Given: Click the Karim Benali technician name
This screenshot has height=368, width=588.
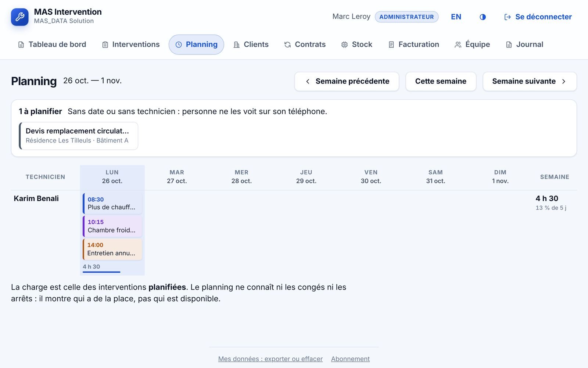Looking at the screenshot, I should pyautogui.click(x=36, y=199).
